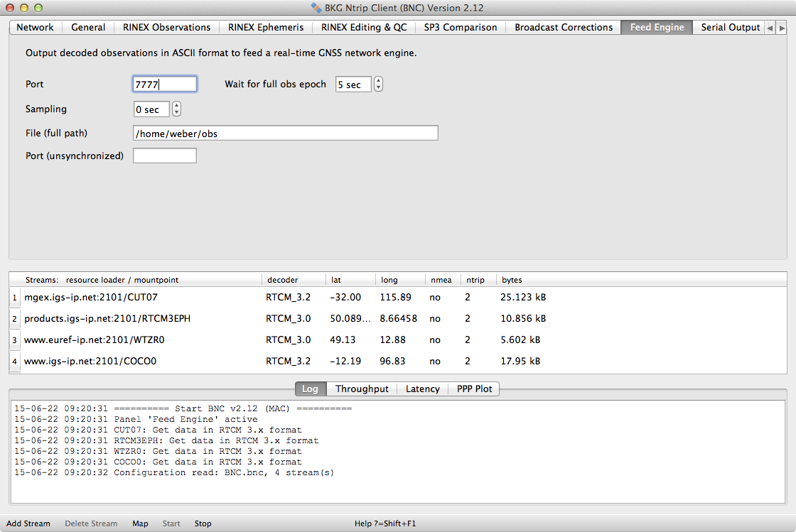Open the Latency tab
The image size is (796, 532).
pyautogui.click(x=422, y=389)
